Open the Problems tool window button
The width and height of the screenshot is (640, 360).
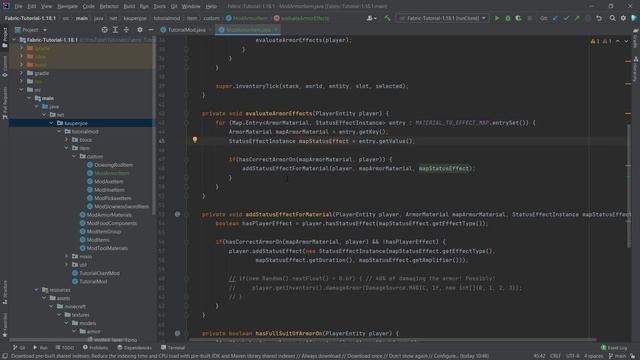(x=96, y=348)
